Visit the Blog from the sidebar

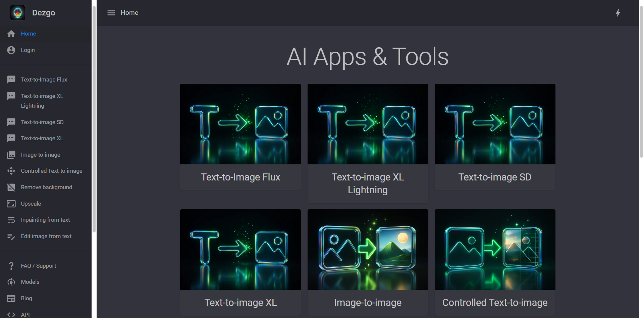click(x=26, y=298)
